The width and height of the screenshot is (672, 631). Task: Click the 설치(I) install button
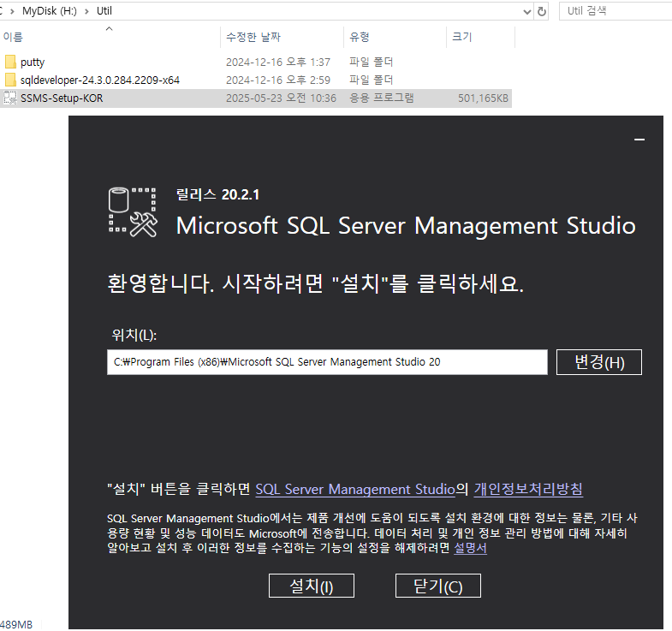[x=311, y=586]
